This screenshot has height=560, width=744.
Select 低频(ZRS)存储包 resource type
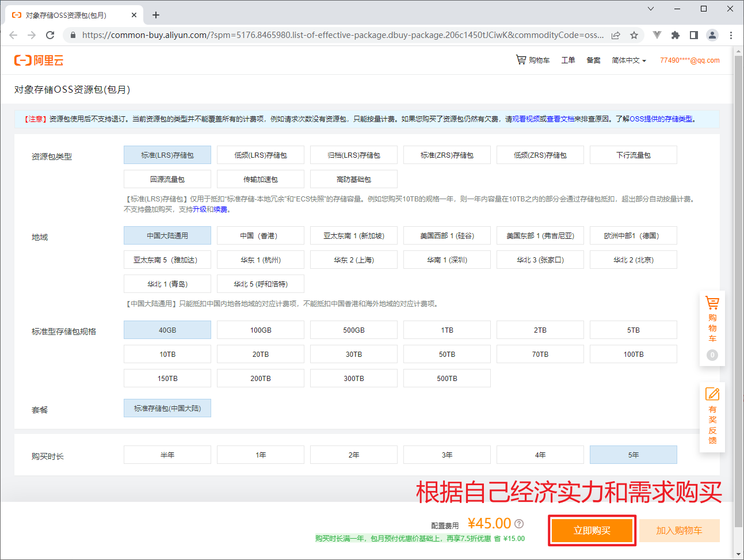click(x=540, y=155)
